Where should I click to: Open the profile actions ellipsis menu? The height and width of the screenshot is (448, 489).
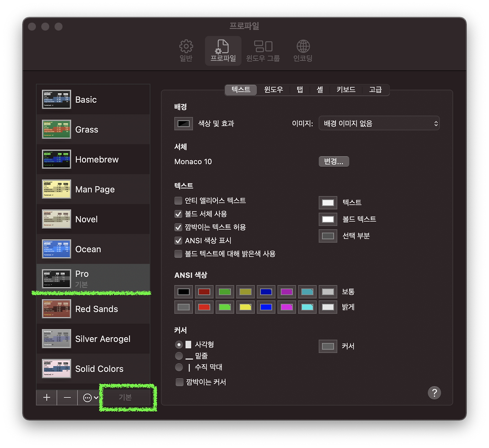click(89, 397)
